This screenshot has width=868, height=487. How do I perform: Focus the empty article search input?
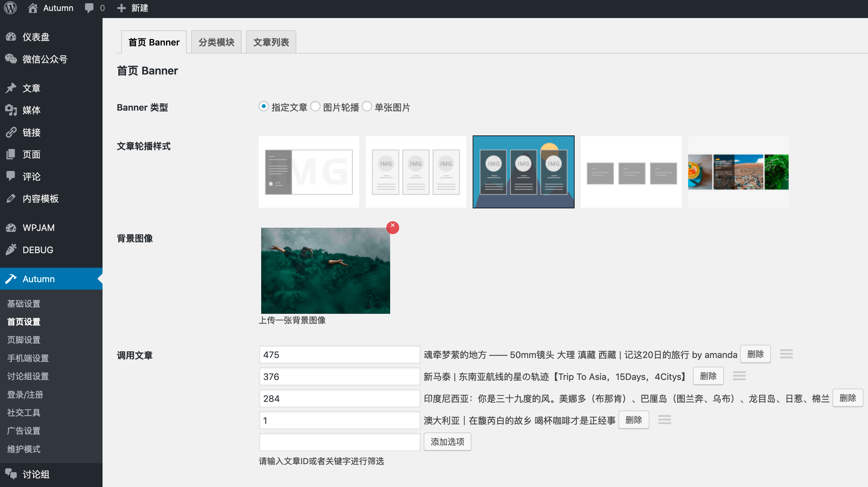[x=339, y=442]
